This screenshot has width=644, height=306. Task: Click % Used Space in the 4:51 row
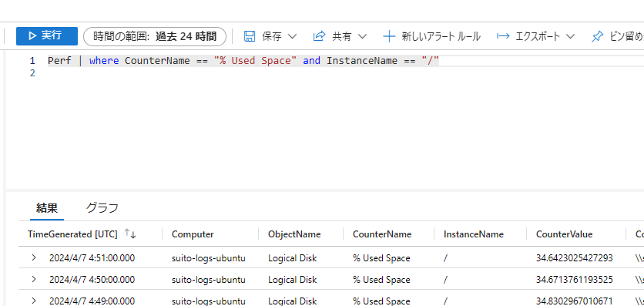[x=381, y=258]
